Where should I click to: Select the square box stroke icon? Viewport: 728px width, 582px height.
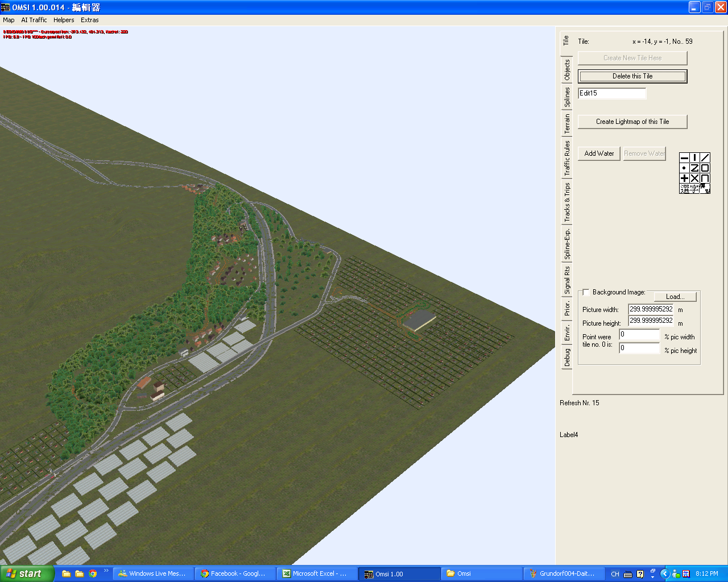click(x=705, y=168)
